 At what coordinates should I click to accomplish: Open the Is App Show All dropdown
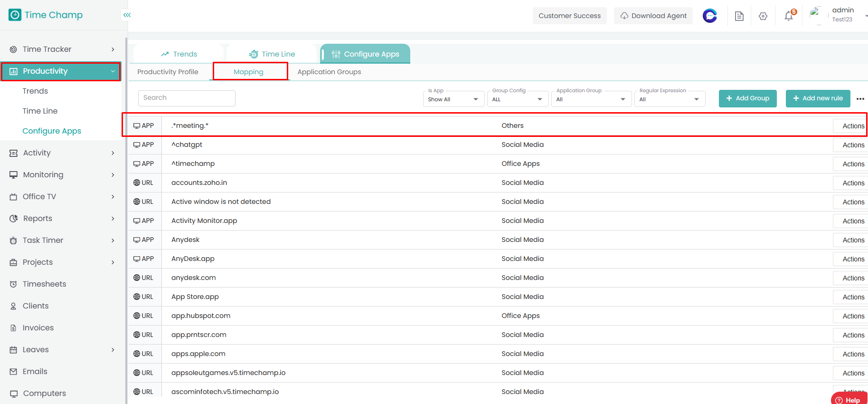coord(453,99)
